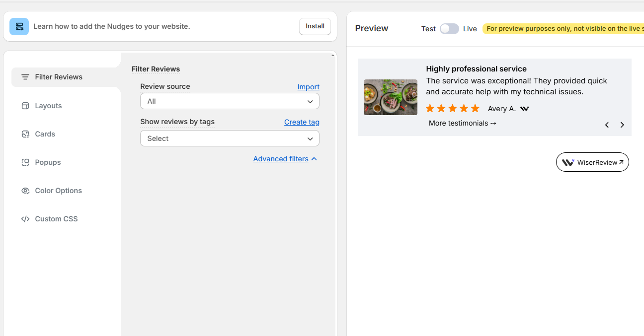The width and height of the screenshot is (644, 336).
Task: Click the Nudges setup guide icon
Action: pyautogui.click(x=19, y=26)
